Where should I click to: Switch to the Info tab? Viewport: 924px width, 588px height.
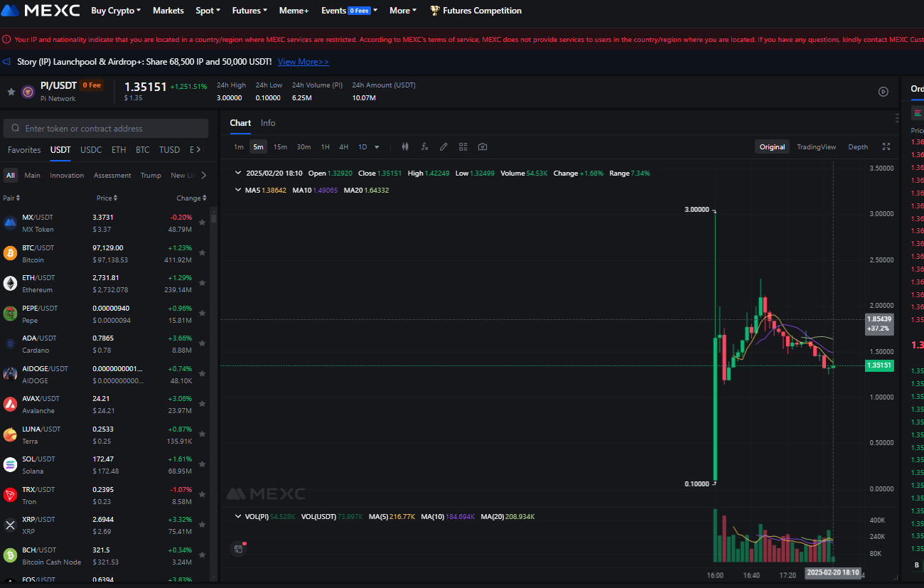(x=268, y=123)
